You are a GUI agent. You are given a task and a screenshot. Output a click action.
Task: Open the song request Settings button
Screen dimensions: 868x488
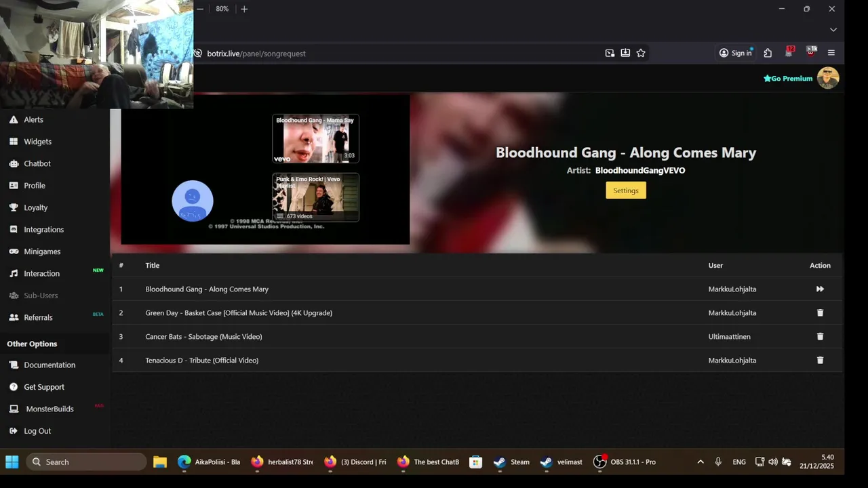coord(626,190)
